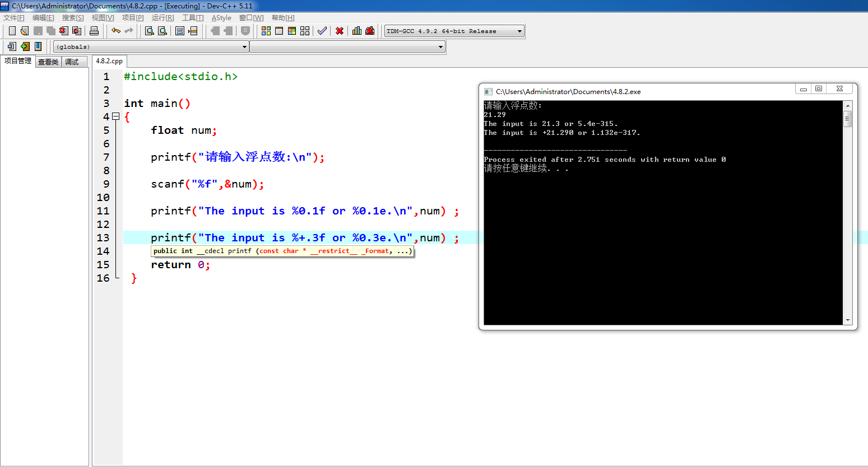The width and height of the screenshot is (868, 467).
Task: Stop execution with the red X icon
Action: coord(340,31)
